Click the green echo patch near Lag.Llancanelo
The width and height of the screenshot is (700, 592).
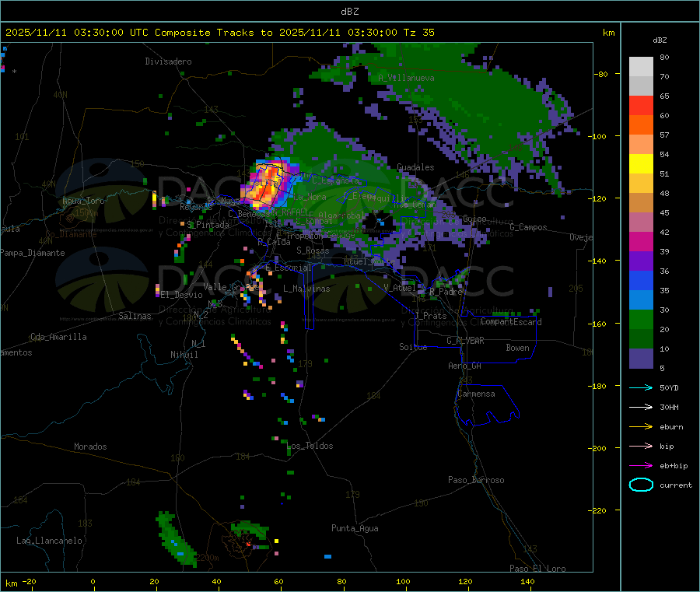tap(175, 539)
